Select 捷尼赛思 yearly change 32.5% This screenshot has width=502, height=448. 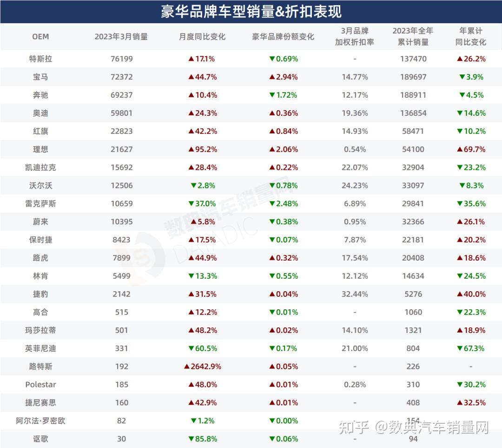click(471, 403)
